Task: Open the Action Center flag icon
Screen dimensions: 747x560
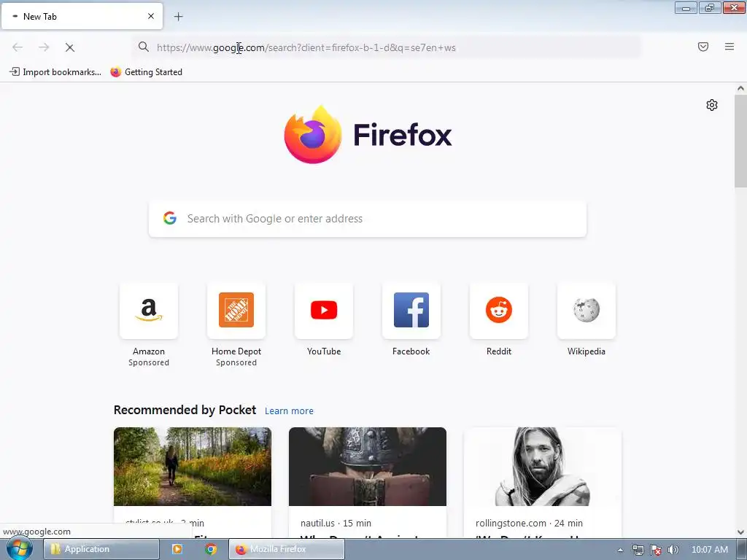Action: click(656, 550)
